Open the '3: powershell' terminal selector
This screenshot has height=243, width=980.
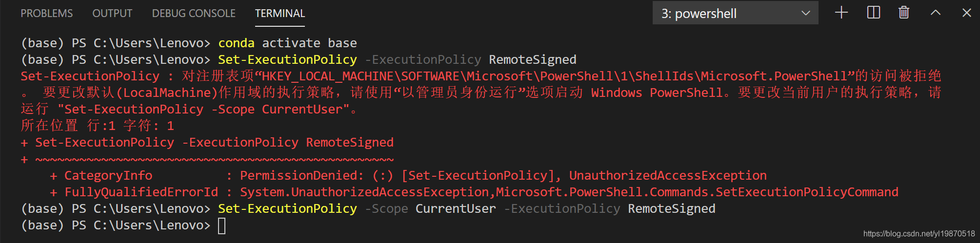(x=735, y=13)
